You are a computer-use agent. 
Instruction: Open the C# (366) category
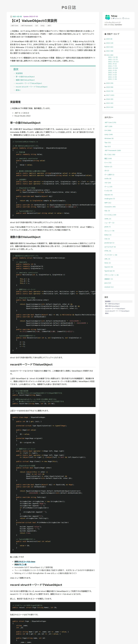108,131
